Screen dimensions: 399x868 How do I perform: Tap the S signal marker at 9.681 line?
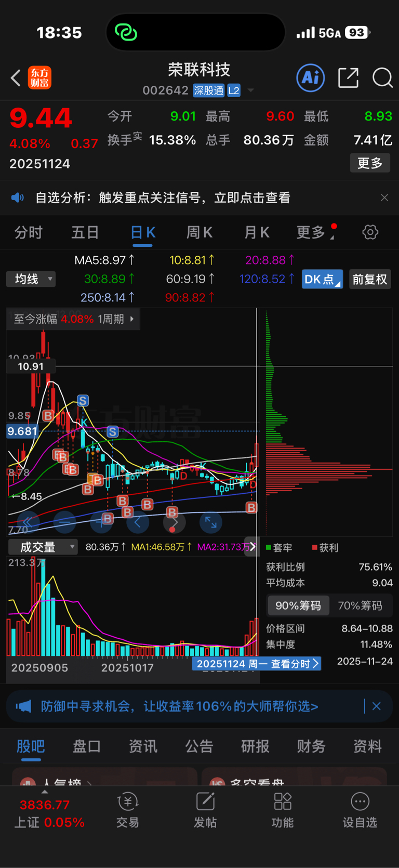(x=112, y=431)
